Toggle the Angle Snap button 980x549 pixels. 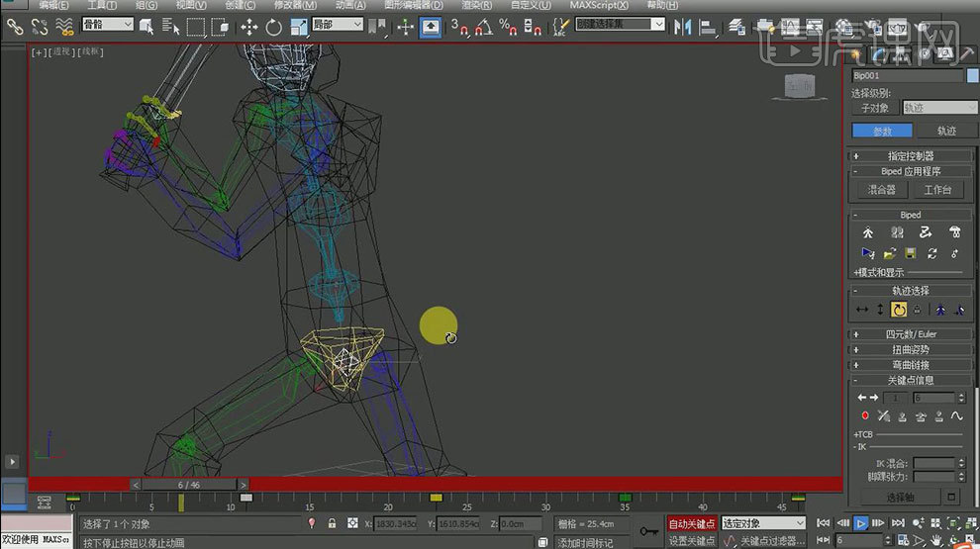tap(483, 27)
